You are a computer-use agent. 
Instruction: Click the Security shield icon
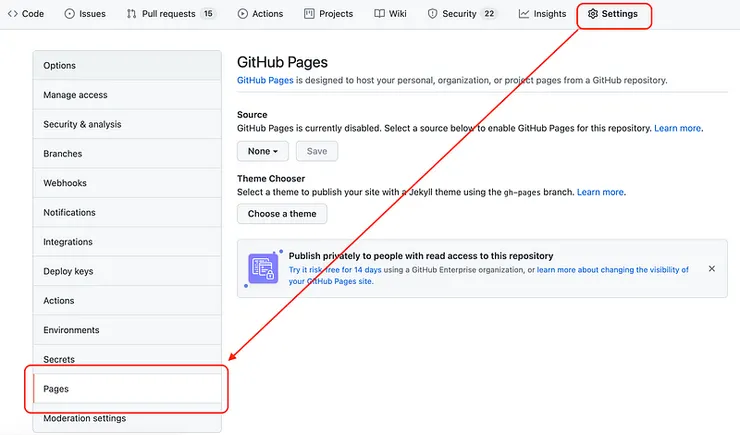(432, 14)
